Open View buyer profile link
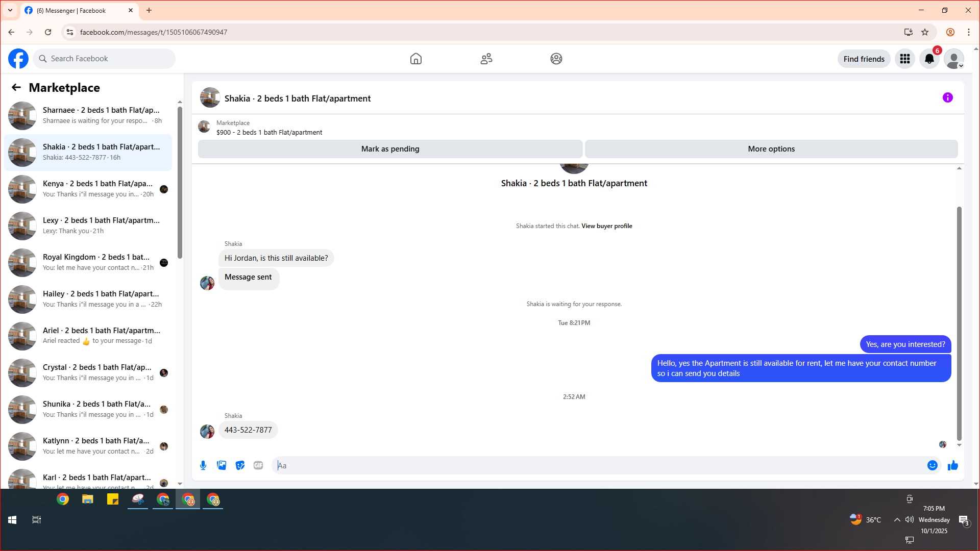980x551 pixels. (x=607, y=226)
